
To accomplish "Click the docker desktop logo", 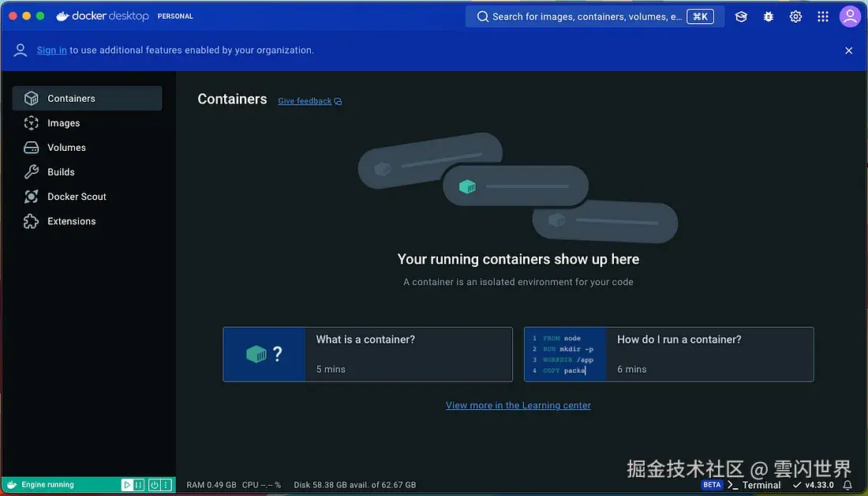I will [x=103, y=16].
